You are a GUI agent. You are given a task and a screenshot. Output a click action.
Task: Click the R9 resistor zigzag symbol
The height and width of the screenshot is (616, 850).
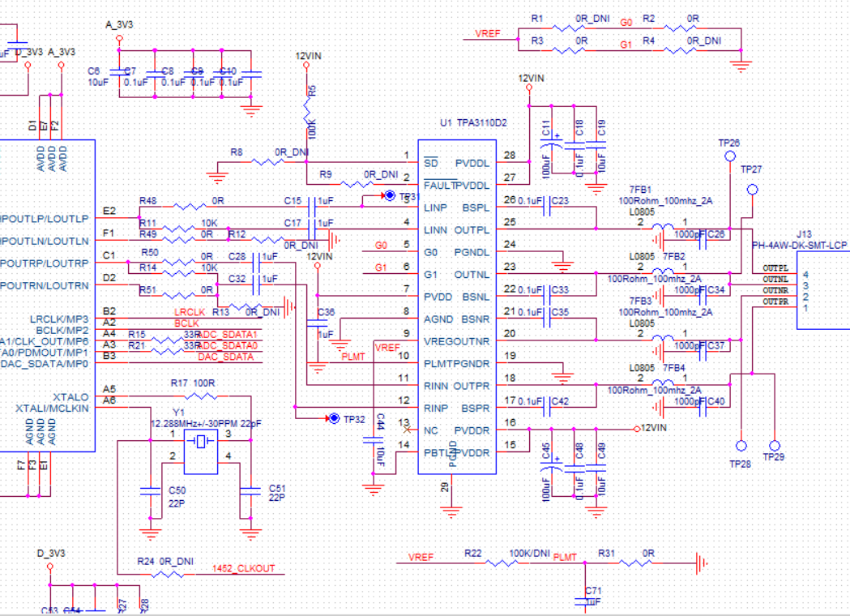pyautogui.click(x=357, y=184)
